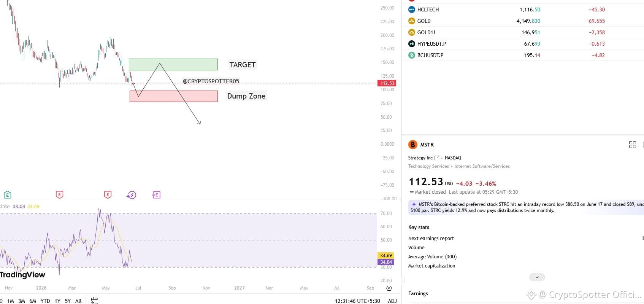Select BCHUSDT.P in the watchlist
644x304 pixels.
[430, 55]
